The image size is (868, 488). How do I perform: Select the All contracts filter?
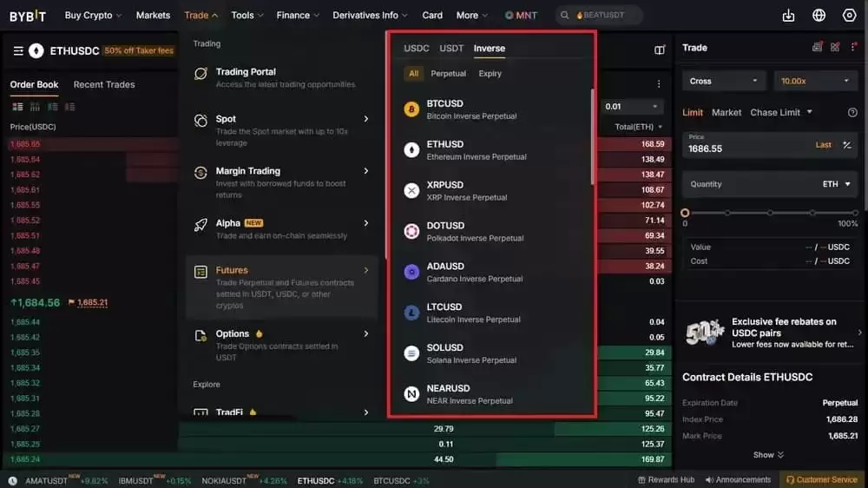point(413,73)
